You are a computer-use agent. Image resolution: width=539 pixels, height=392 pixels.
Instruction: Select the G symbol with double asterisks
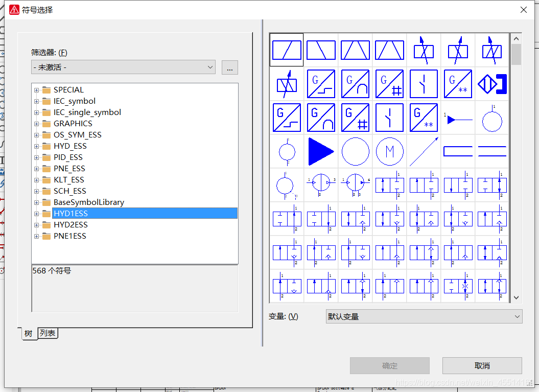(457, 84)
